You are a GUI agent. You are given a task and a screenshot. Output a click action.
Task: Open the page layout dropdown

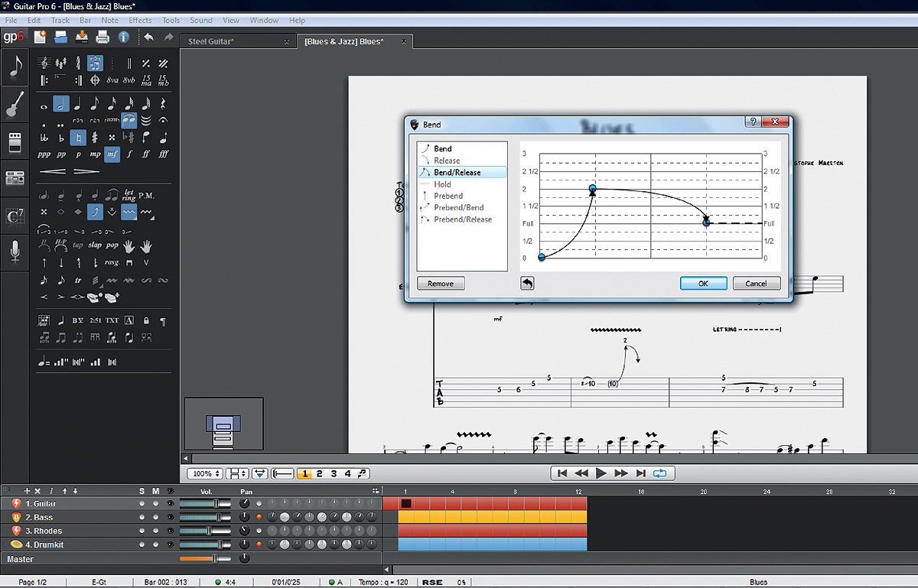tap(238, 474)
